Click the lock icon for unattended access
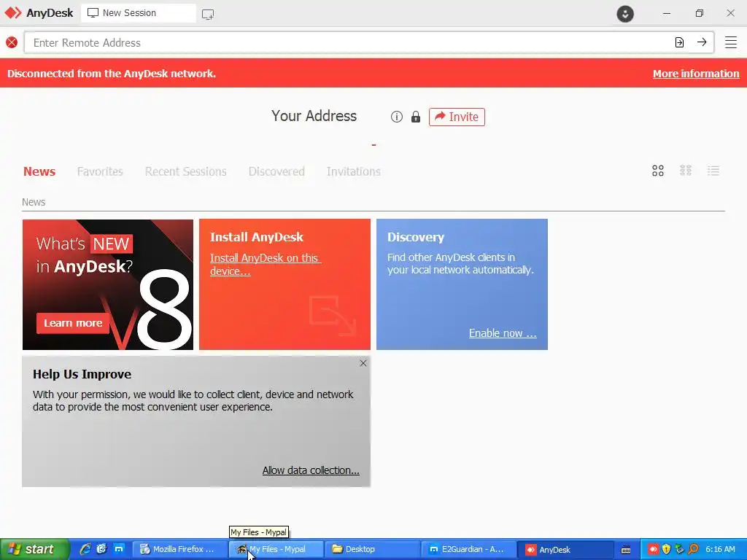 click(415, 117)
